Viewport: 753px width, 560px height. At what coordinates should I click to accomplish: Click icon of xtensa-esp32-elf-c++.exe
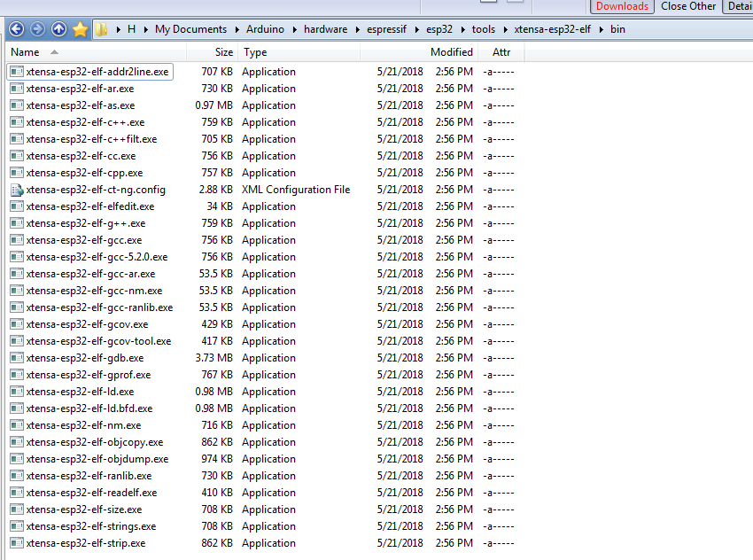17,122
